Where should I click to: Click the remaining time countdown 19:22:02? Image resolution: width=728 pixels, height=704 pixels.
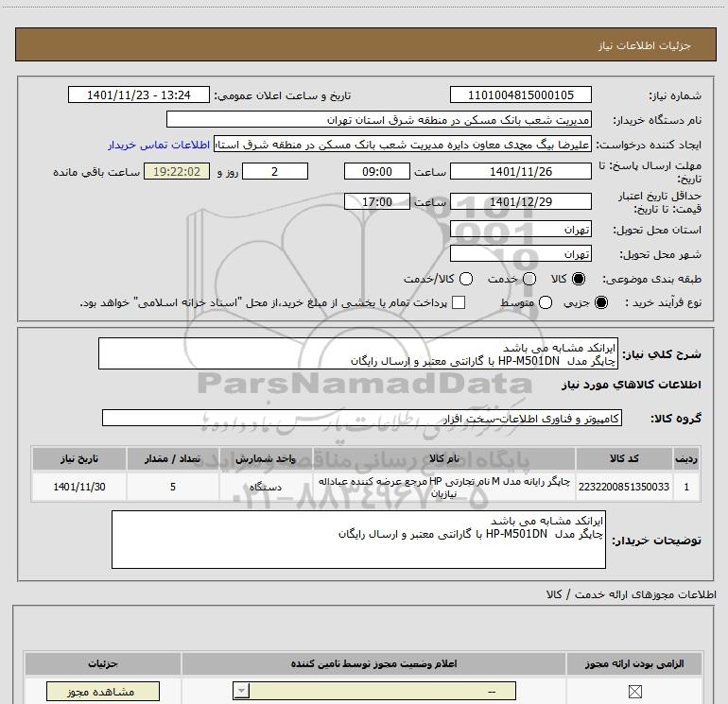tap(177, 171)
